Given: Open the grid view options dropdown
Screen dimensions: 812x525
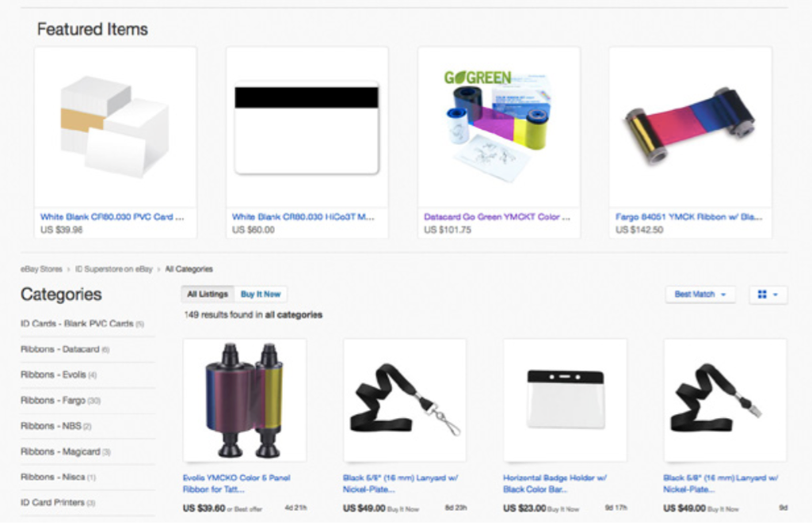Looking at the screenshot, I should point(768,295).
